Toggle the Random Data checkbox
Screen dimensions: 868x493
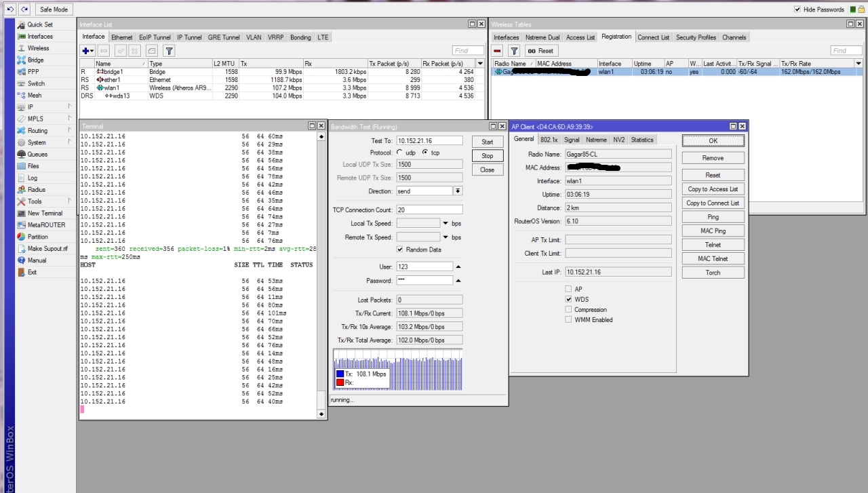pos(400,250)
